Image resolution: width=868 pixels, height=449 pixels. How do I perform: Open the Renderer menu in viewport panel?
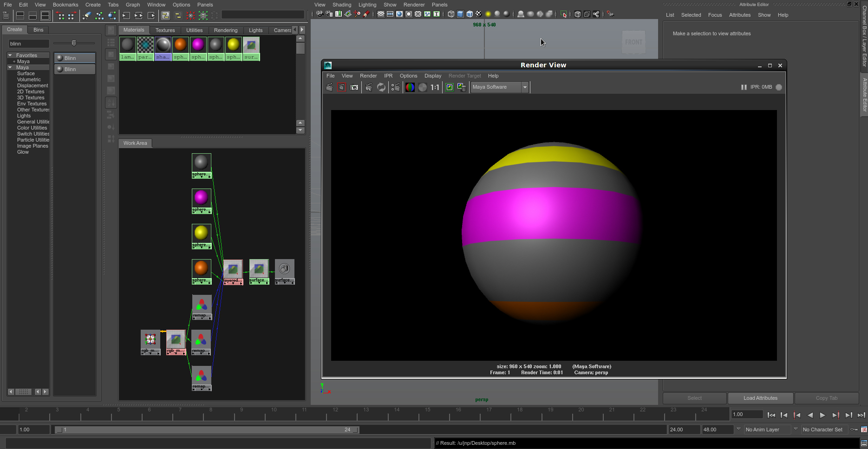414,5
